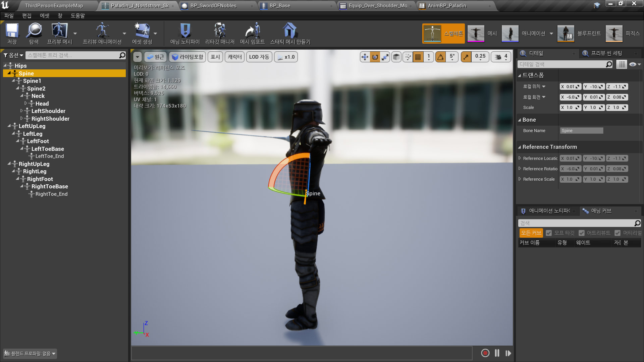The height and width of the screenshot is (362, 644).
Task: Toggle 모프 타깃 checkbox in curve filter
Action: tap(549, 233)
